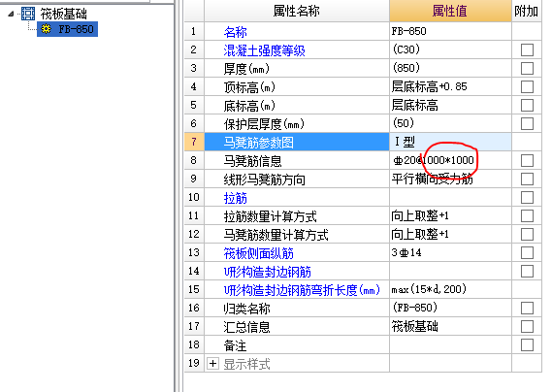Image resolution: width=552 pixels, height=392 pixels.
Task: Select the 拉筋数量计算方式 property name
Action: [270, 216]
